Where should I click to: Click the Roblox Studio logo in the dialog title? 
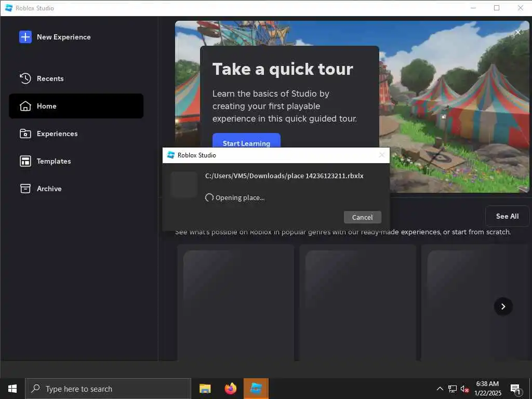171,155
